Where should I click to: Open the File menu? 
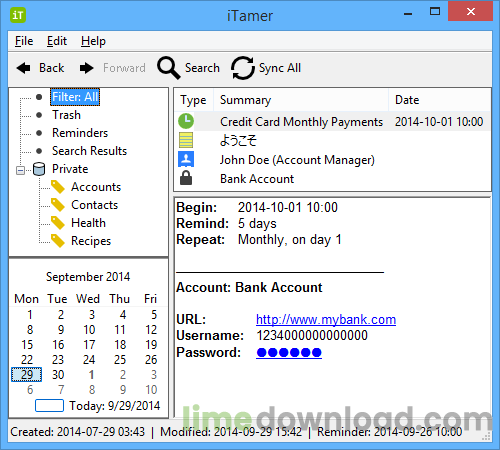point(24,41)
